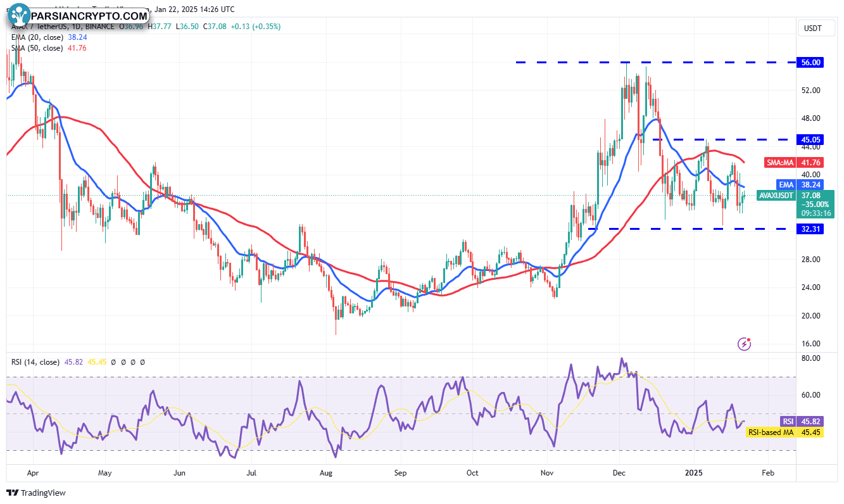
Task: Click the 56.00 resistance price label
Action: point(811,63)
